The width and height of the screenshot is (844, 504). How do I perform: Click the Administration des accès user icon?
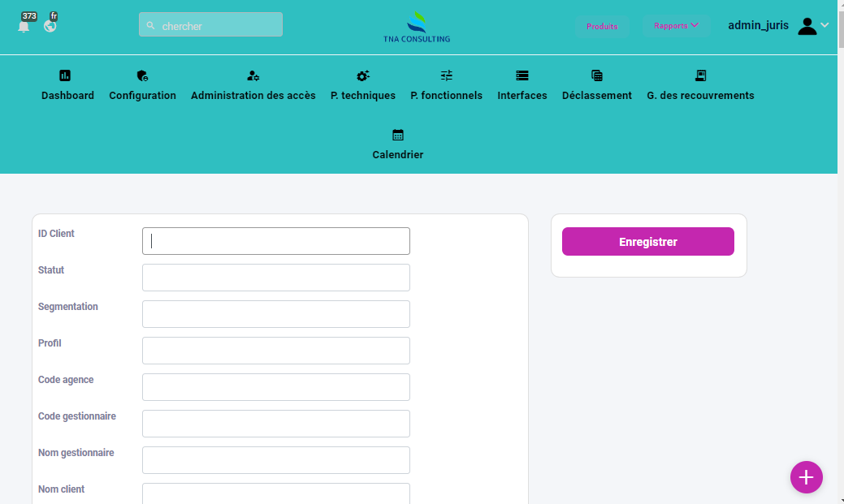click(x=253, y=75)
